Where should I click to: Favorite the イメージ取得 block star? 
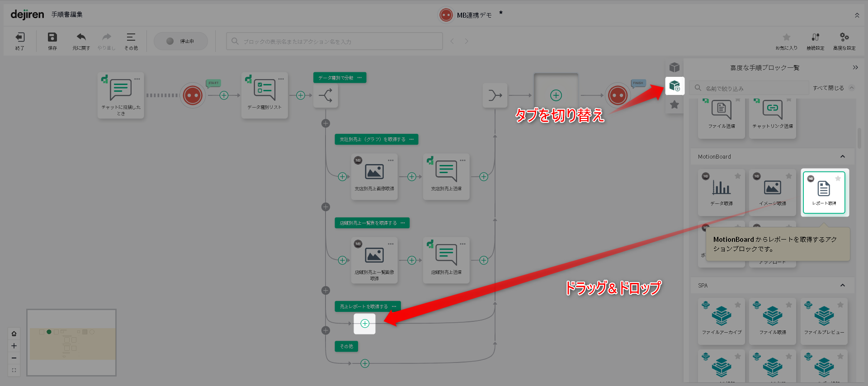(x=789, y=176)
